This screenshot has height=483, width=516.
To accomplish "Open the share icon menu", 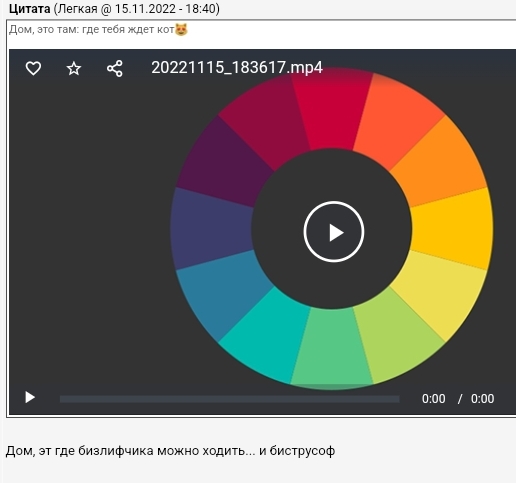I will (x=115, y=69).
